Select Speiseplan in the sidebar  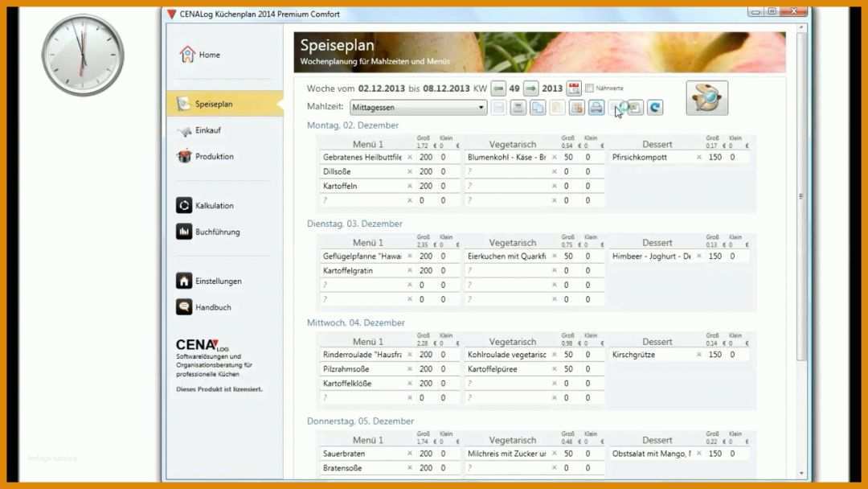tap(225, 104)
